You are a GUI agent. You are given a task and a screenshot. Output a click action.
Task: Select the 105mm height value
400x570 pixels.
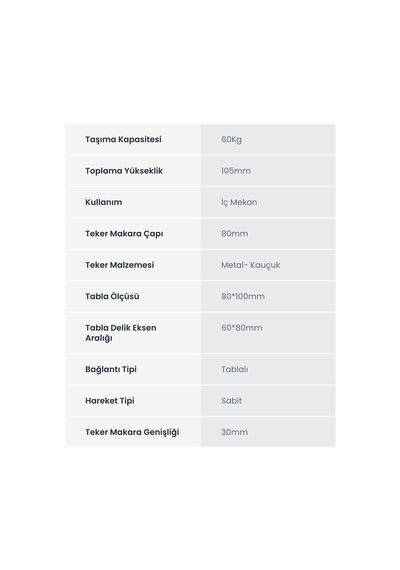tap(236, 171)
